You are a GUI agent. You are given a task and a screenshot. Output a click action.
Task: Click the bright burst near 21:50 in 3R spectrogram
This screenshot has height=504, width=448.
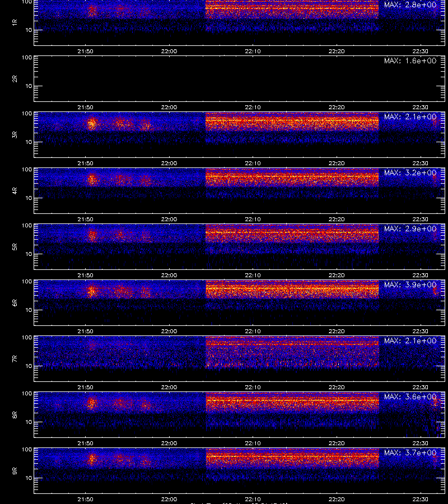[x=92, y=123]
